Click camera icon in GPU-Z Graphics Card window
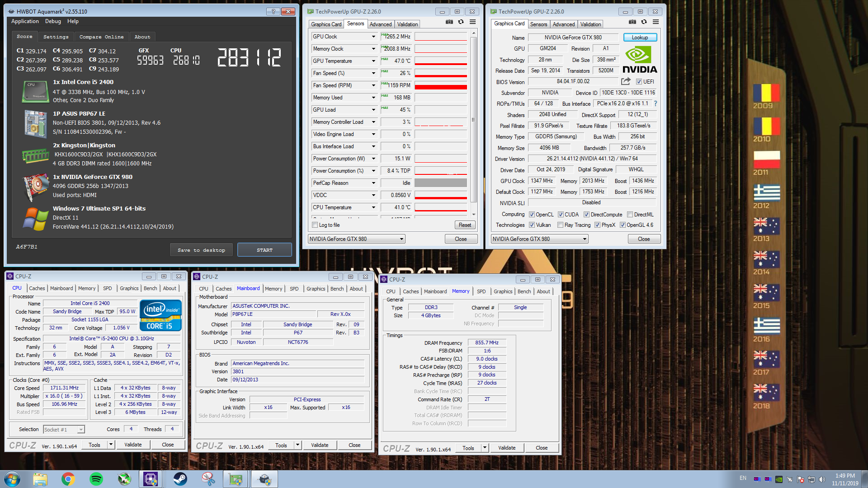The width and height of the screenshot is (868, 488). [x=632, y=22]
